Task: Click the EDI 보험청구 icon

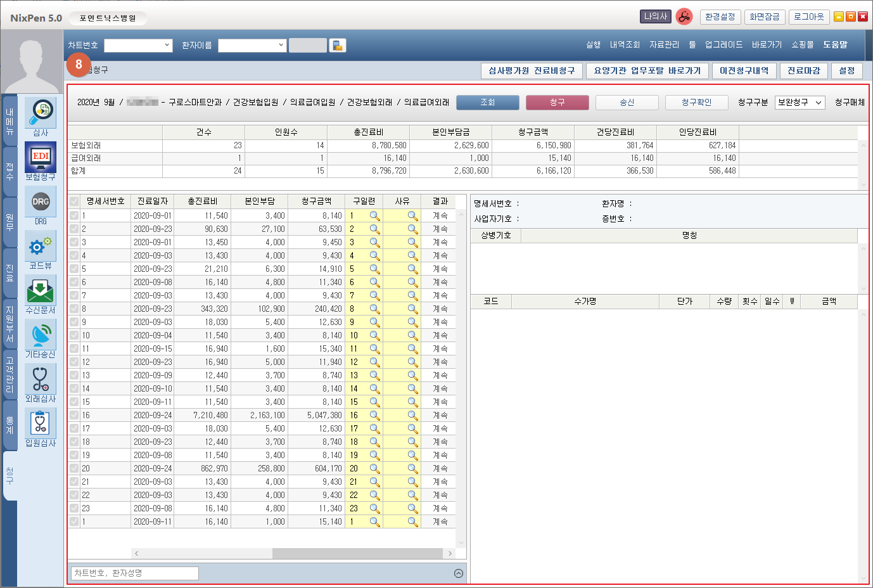Action: click(41, 157)
